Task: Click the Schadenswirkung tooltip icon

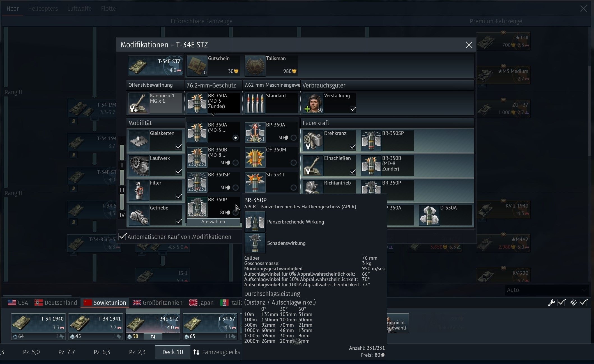Action: point(255,243)
